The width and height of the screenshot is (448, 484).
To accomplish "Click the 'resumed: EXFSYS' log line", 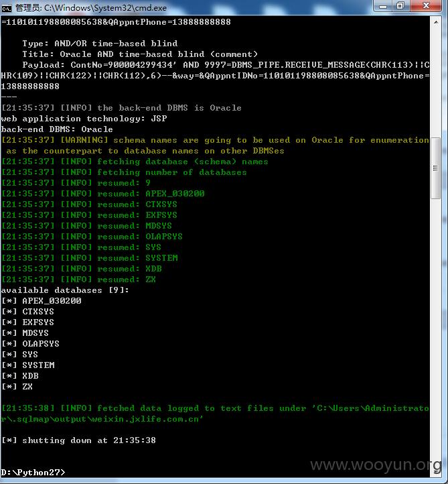I will [x=89, y=215].
